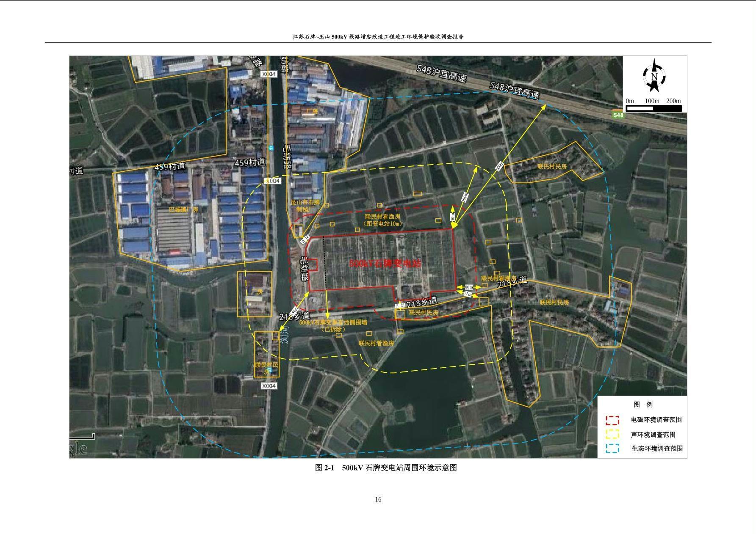Click the 80m distance marker

pyautogui.click(x=468, y=287)
